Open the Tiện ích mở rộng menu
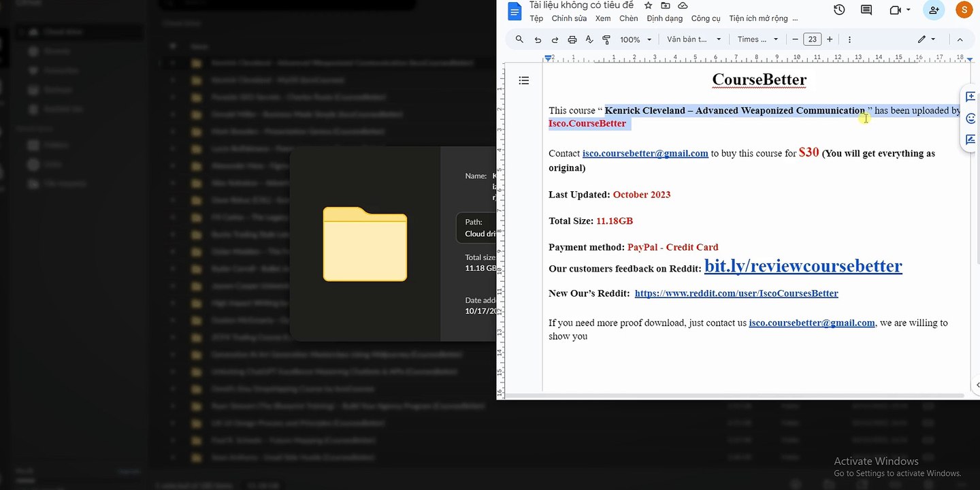This screenshot has height=490, width=980. [758, 19]
